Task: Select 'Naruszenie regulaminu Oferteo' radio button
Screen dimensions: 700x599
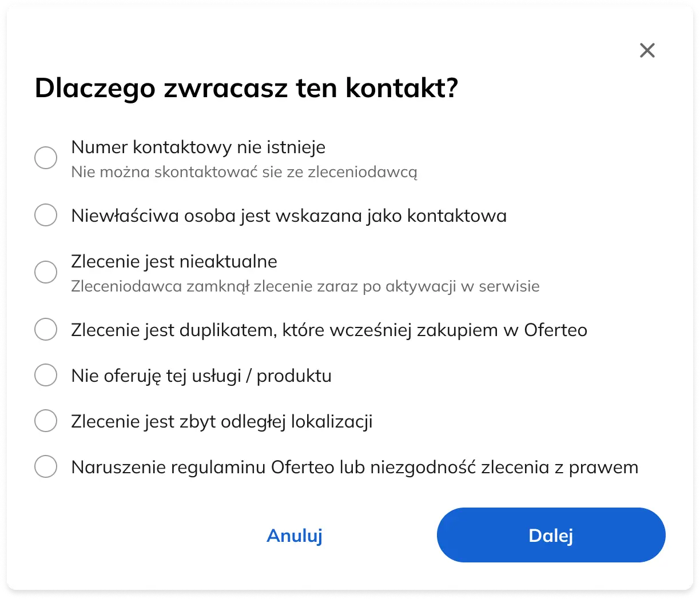Action: click(46, 467)
